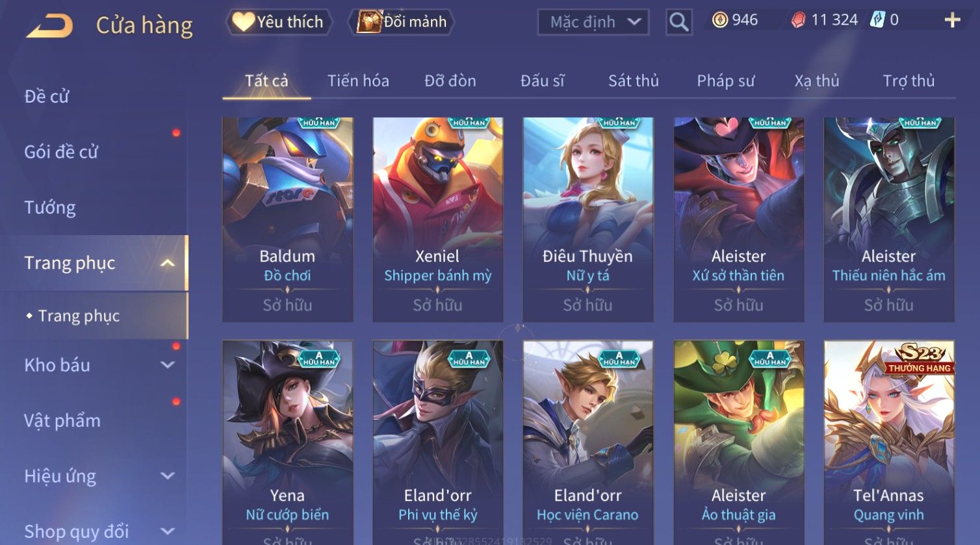Switch to the Pháp sư tab
This screenshot has width=980, height=545.
725,81
